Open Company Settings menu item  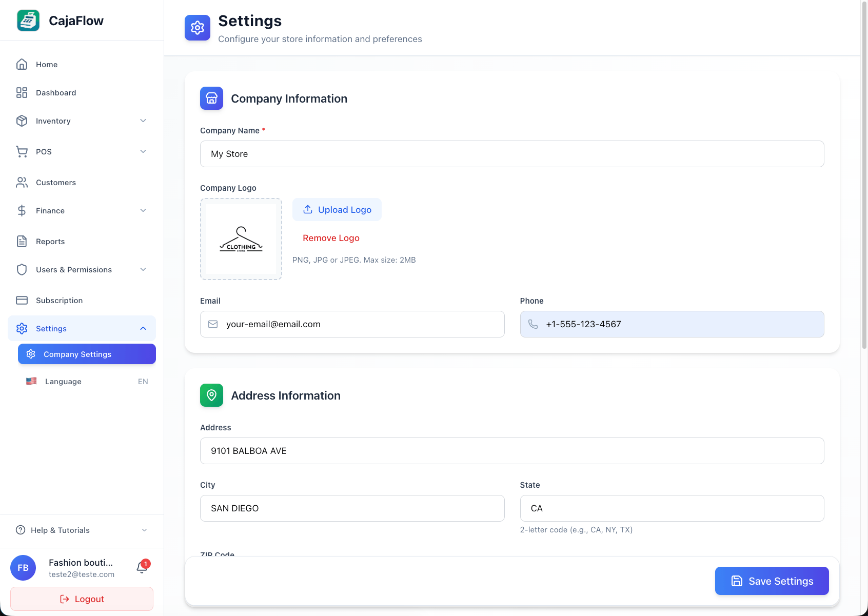click(x=87, y=354)
